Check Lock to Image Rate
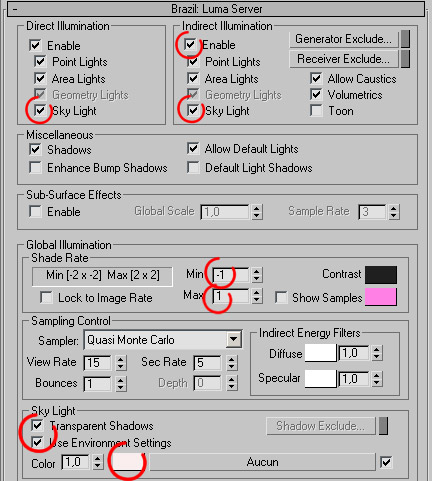This screenshot has height=481, width=432. click(x=46, y=297)
